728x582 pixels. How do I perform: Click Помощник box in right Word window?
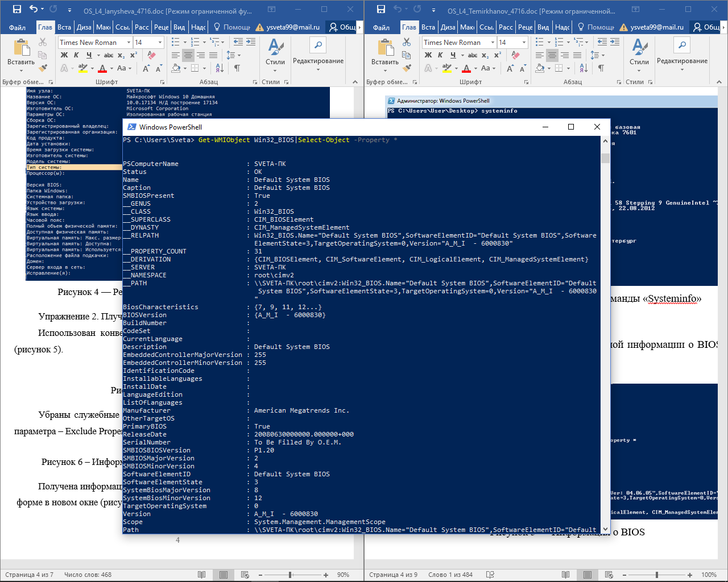(595, 27)
